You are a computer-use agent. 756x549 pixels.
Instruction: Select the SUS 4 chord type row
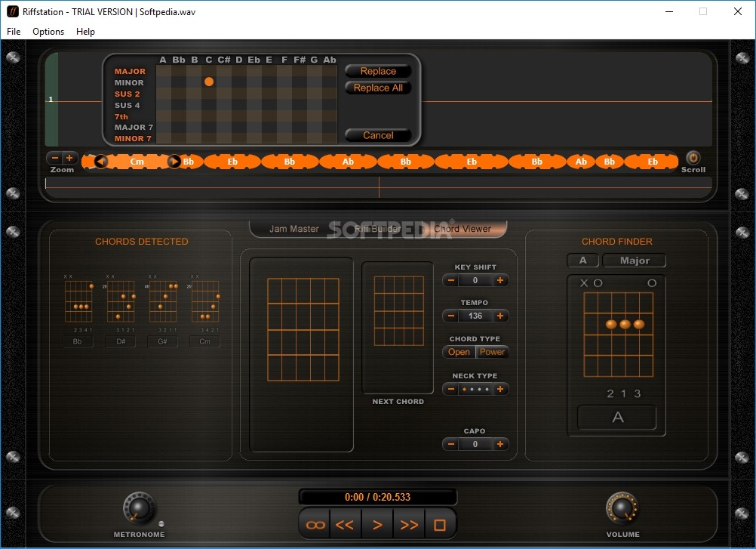point(128,105)
